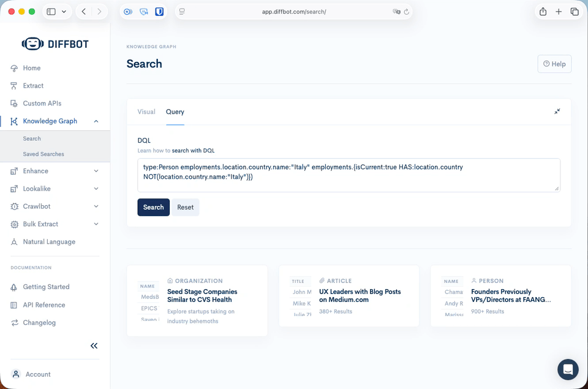The height and width of the screenshot is (389, 588).
Task: Run the query with Search button
Action: pos(153,207)
